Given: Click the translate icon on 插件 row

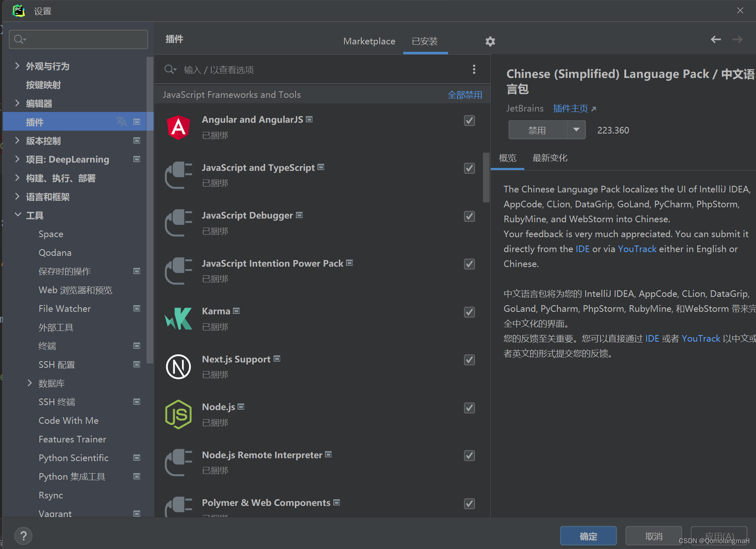Looking at the screenshot, I should click(x=121, y=121).
